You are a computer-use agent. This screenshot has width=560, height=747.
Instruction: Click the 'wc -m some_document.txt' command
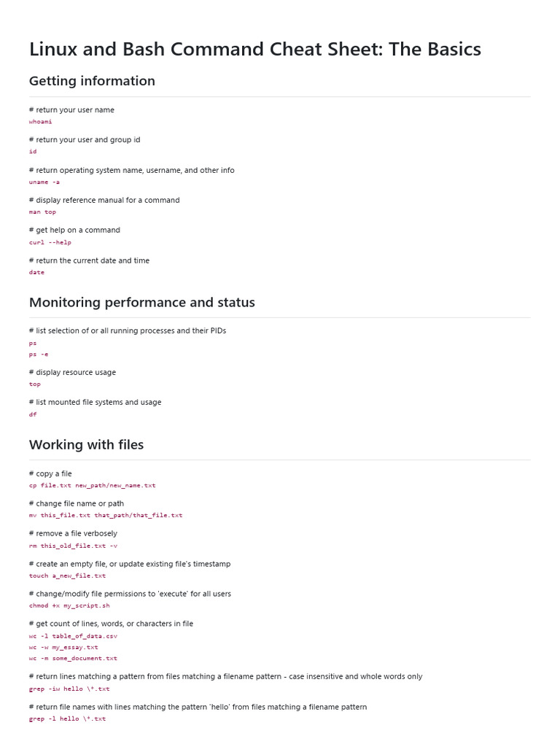(x=73, y=658)
